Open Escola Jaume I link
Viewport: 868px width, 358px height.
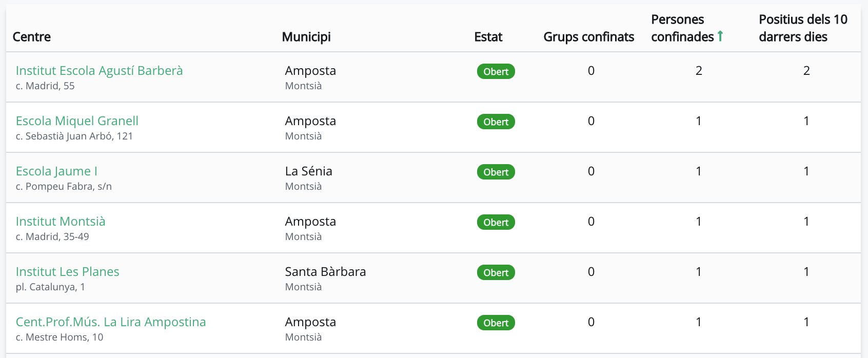pyautogui.click(x=56, y=171)
